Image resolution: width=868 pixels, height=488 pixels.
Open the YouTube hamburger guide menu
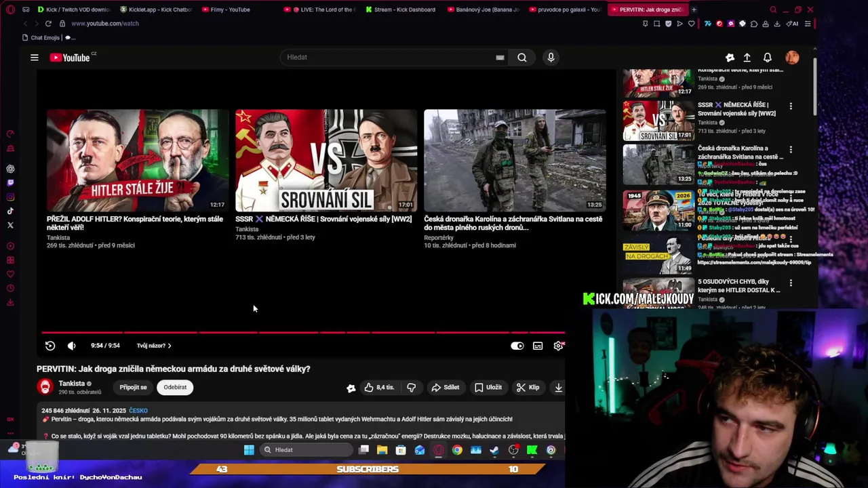(x=35, y=58)
